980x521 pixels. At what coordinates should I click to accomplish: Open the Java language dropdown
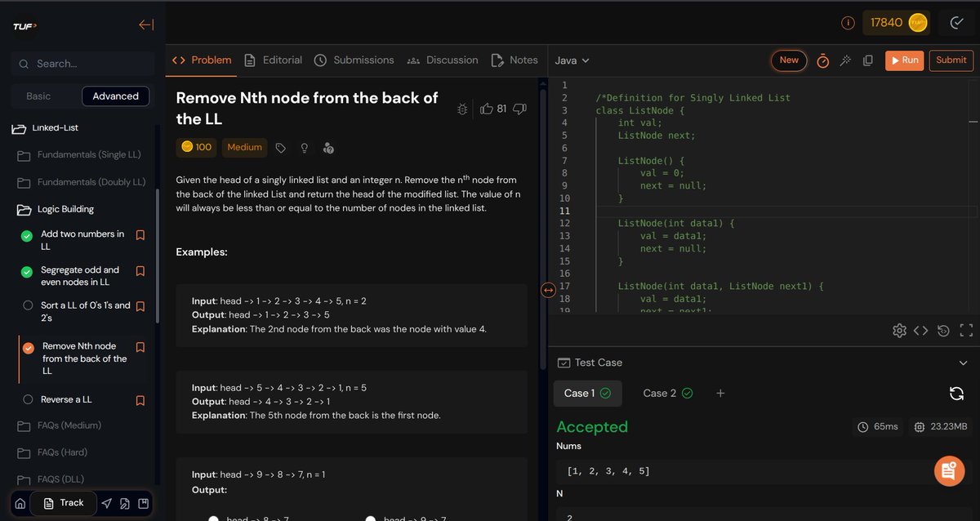(x=572, y=60)
